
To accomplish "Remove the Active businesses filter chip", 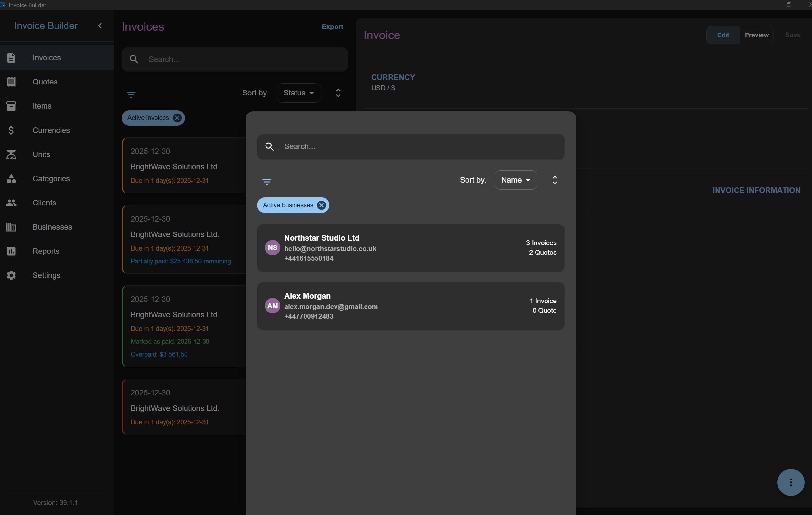I will coord(321,205).
